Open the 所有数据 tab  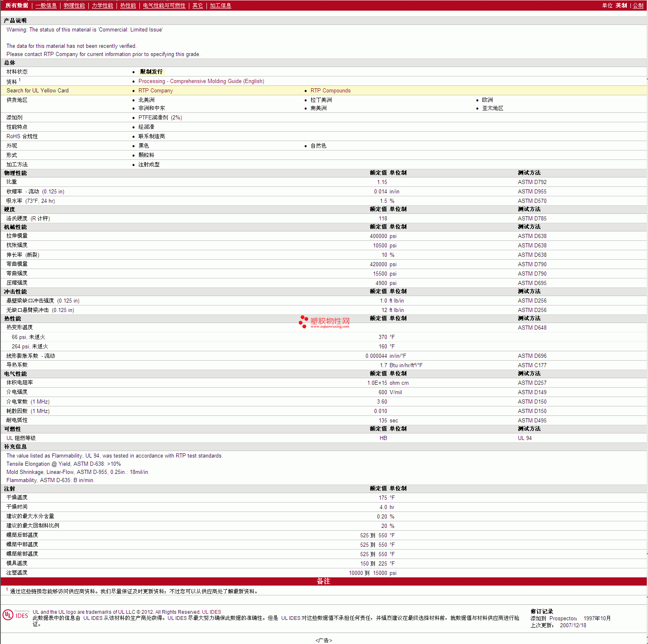[x=17, y=6]
